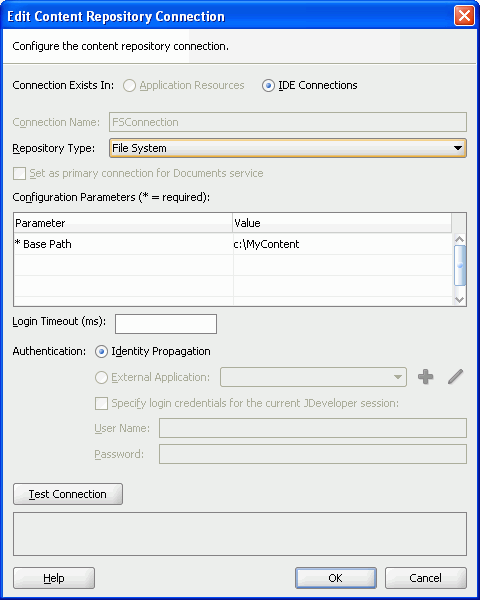The height and width of the screenshot is (600, 480).
Task: Expand the External Application combo box
Action: [x=313, y=377]
